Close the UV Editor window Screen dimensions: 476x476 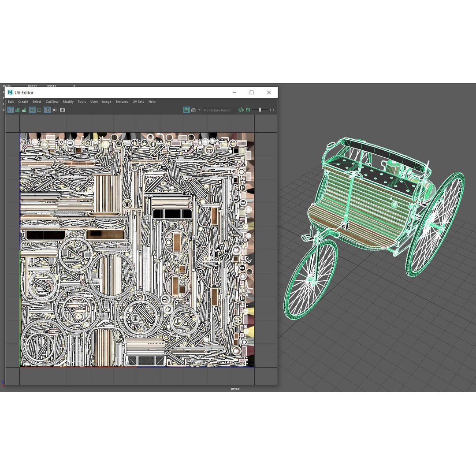(269, 92)
